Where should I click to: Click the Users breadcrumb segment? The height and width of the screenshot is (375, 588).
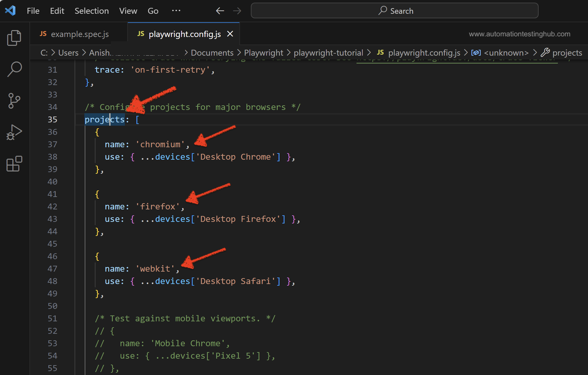tap(68, 53)
